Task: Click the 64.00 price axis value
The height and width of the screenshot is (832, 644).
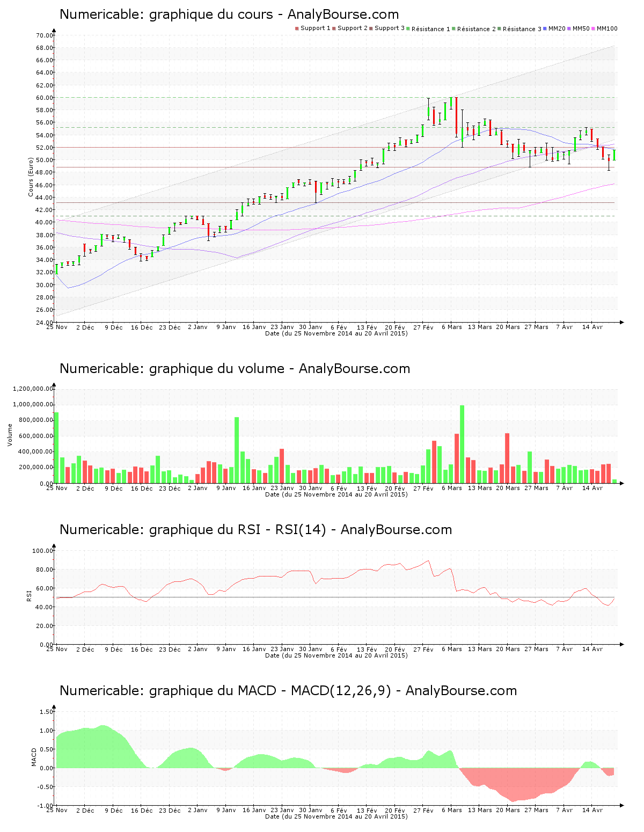Action: (x=45, y=72)
